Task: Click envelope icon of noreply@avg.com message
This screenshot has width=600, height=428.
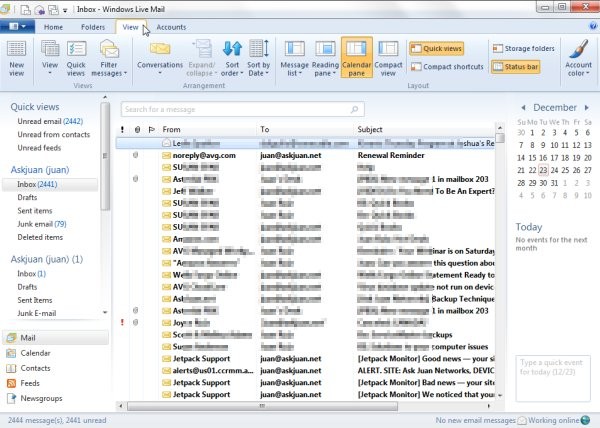Action: tap(166, 155)
